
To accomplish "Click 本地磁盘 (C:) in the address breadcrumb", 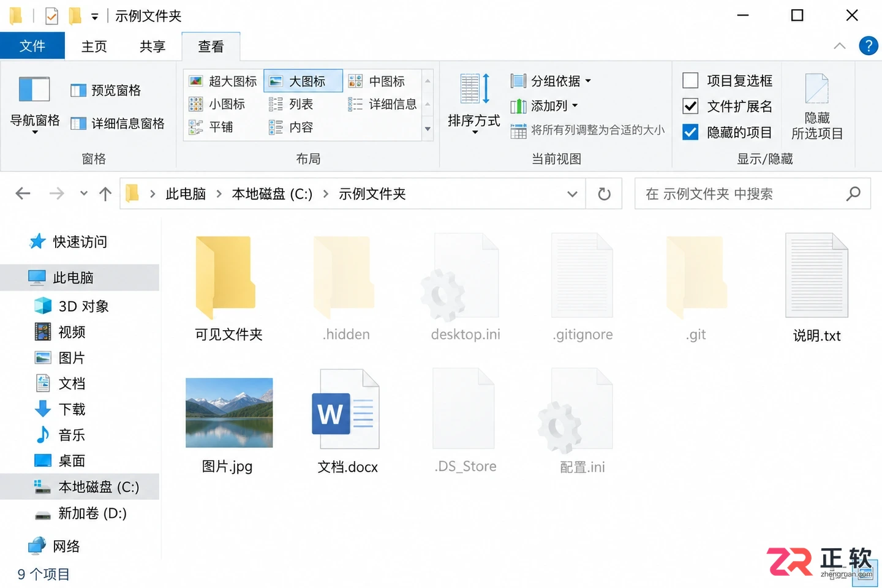I will (x=272, y=194).
